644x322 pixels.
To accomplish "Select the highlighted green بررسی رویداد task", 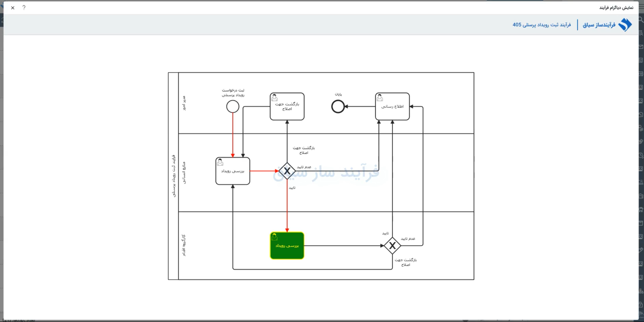I will (x=287, y=246).
